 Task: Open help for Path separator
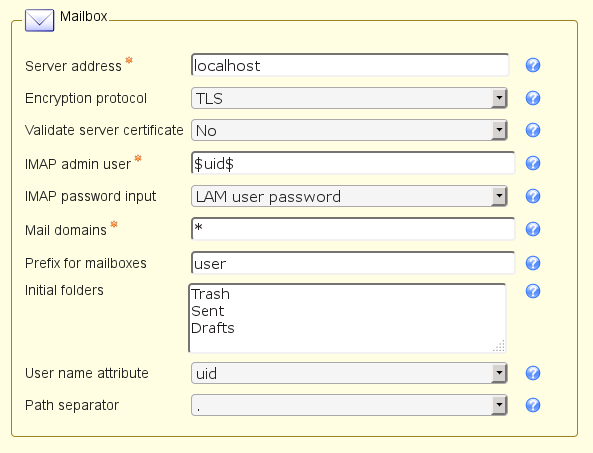click(x=533, y=405)
